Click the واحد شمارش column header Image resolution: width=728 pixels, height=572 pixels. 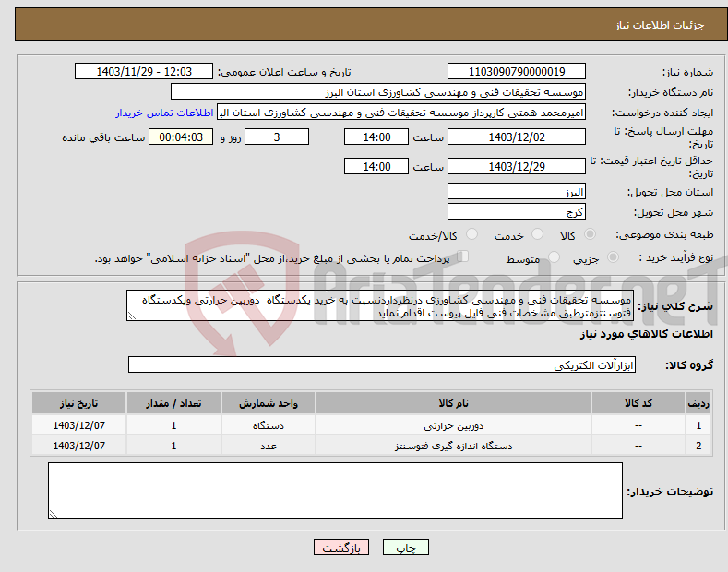coord(269,403)
